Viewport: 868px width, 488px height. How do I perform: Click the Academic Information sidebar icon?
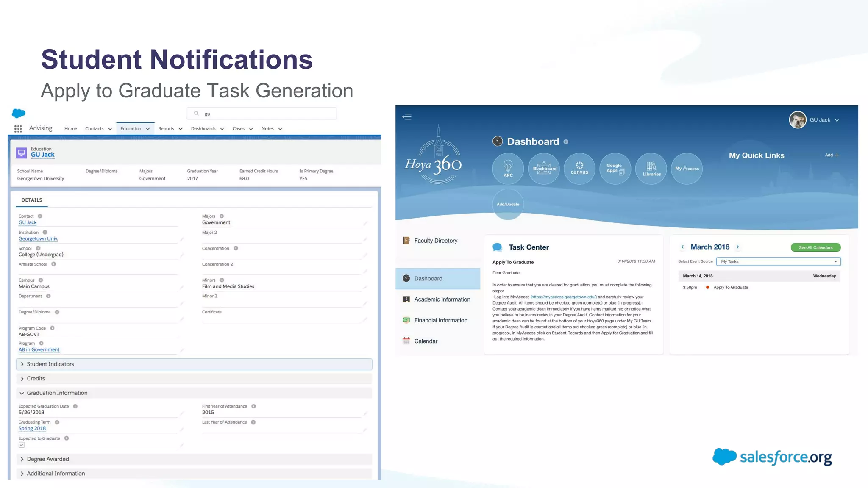click(406, 299)
